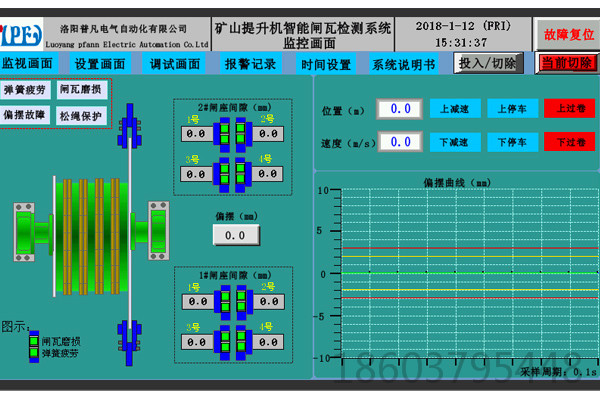This screenshot has height=400, width=600.
Task: Click the left bearing housing of the drum
Action: tap(29, 232)
